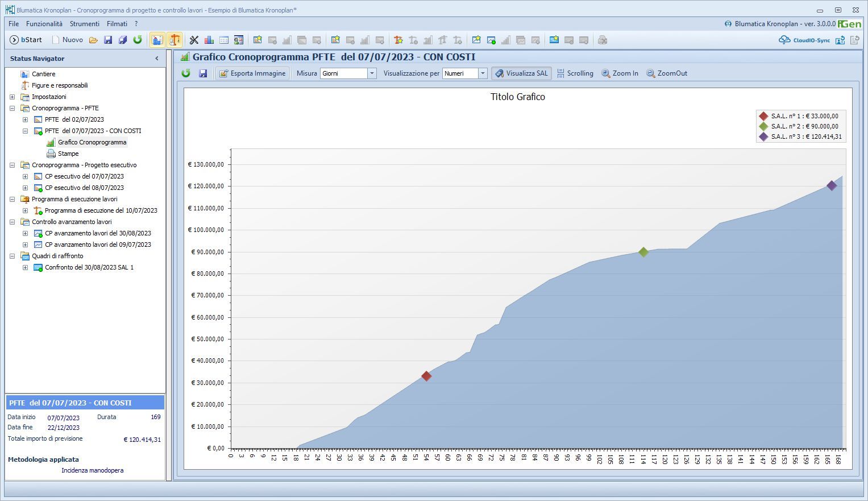
Task: Open the Strumenti menu
Action: [x=85, y=24]
